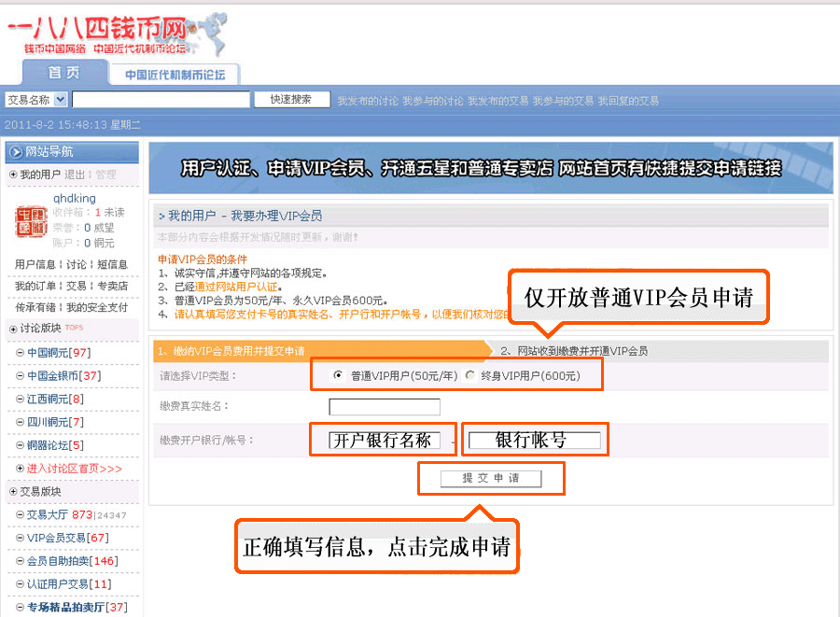Image resolution: width=840 pixels, height=617 pixels.
Task: Click the 缴费真实姓名 input field
Action: coord(385,407)
